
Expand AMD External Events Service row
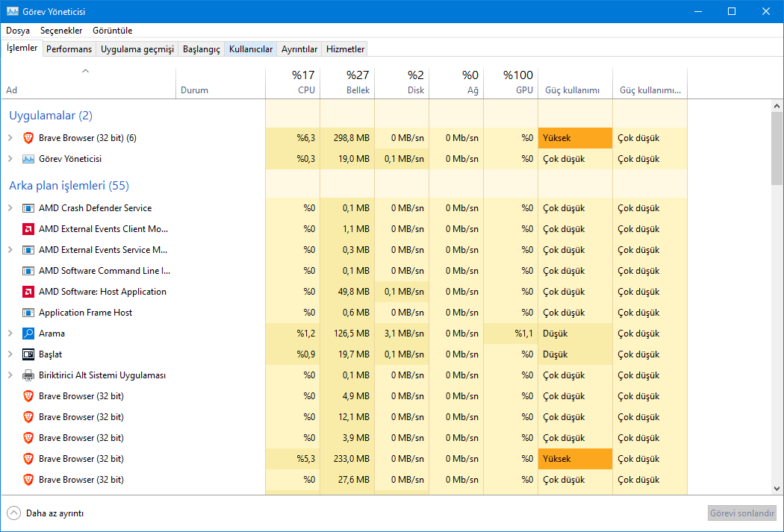10,250
